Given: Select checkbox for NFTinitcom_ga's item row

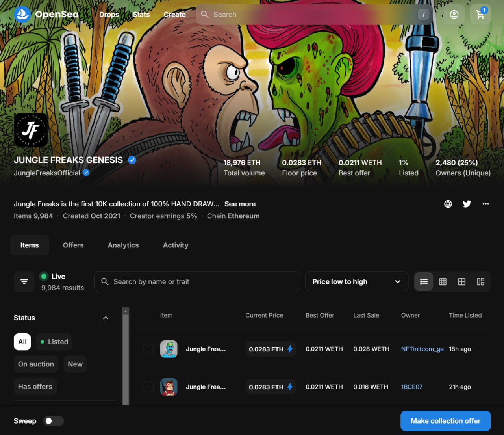Looking at the screenshot, I should (x=148, y=349).
